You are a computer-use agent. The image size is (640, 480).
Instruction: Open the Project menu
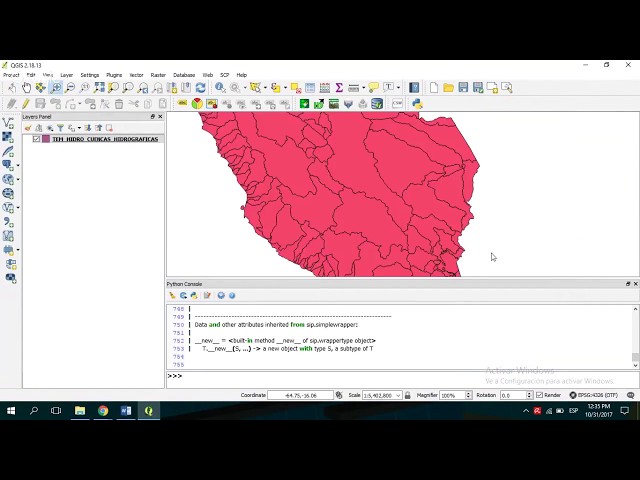pos(11,75)
